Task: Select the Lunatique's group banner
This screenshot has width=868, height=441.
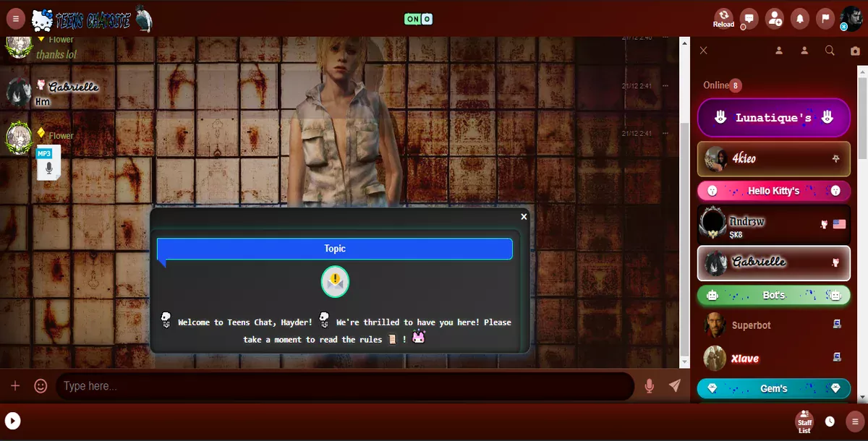Action: tap(774, 117)
